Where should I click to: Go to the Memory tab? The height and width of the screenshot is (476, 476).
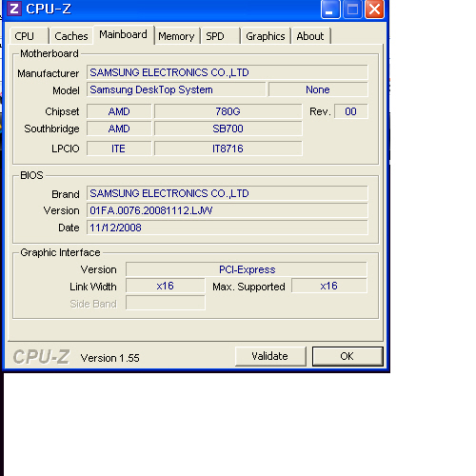coord(177,36)
